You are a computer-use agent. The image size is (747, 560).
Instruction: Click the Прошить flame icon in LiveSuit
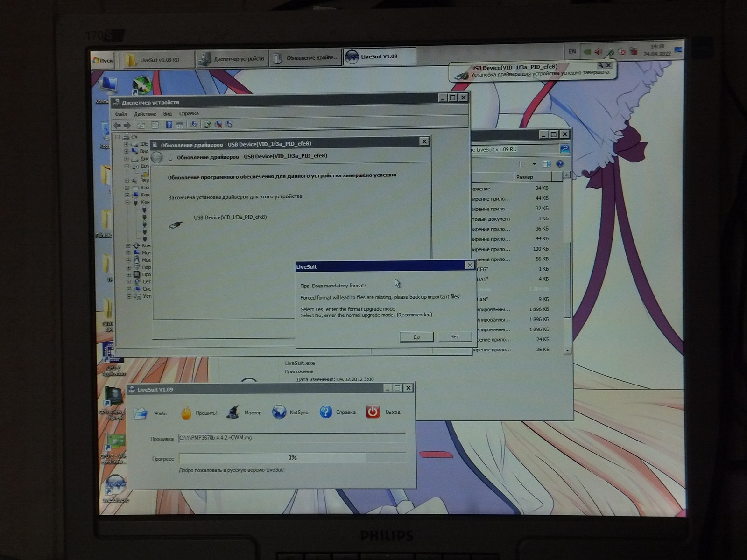tap(186, 413)
